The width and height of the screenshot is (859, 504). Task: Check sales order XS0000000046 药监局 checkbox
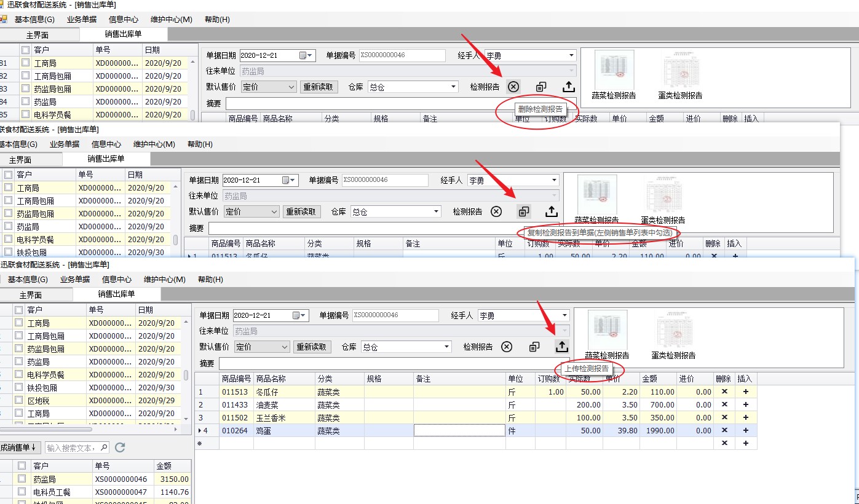(x=22, y=479)
